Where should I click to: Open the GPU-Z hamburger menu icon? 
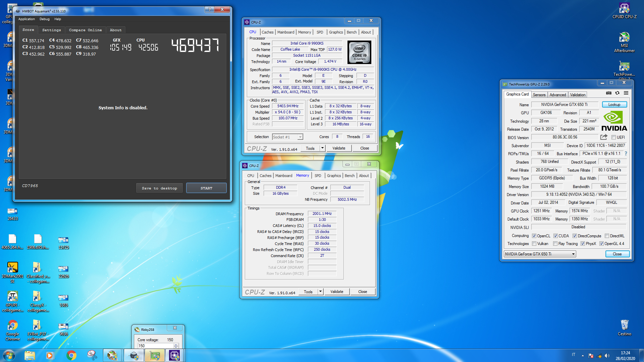point(626,93)
